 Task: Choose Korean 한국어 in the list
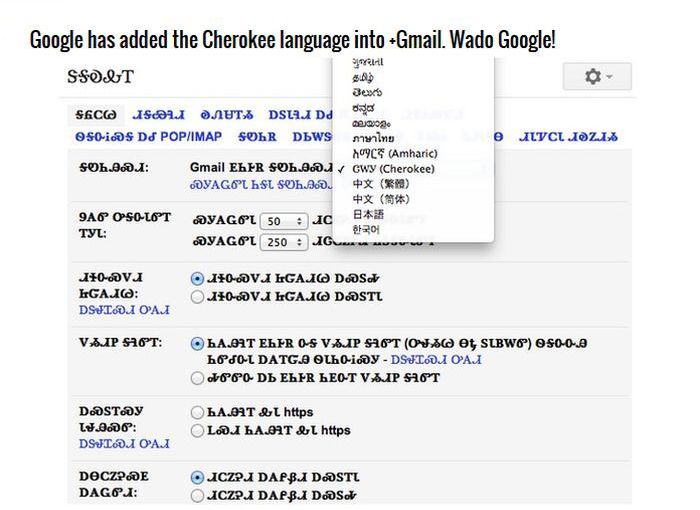(366, 229)
